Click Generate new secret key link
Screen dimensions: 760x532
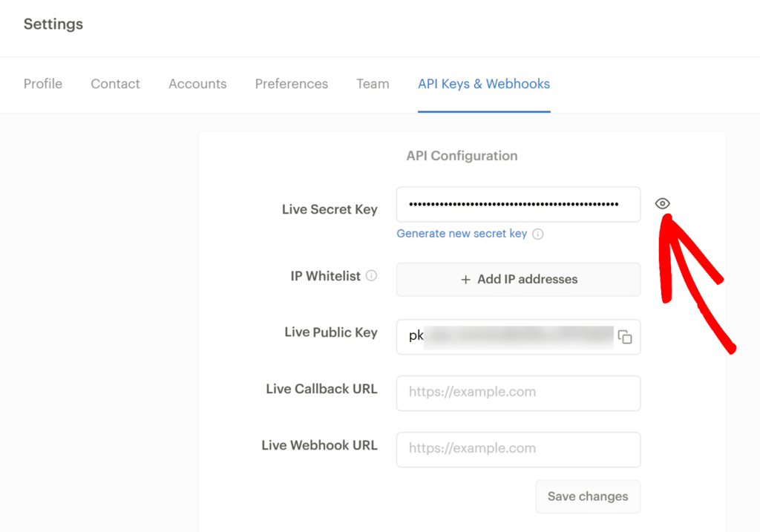462,234
